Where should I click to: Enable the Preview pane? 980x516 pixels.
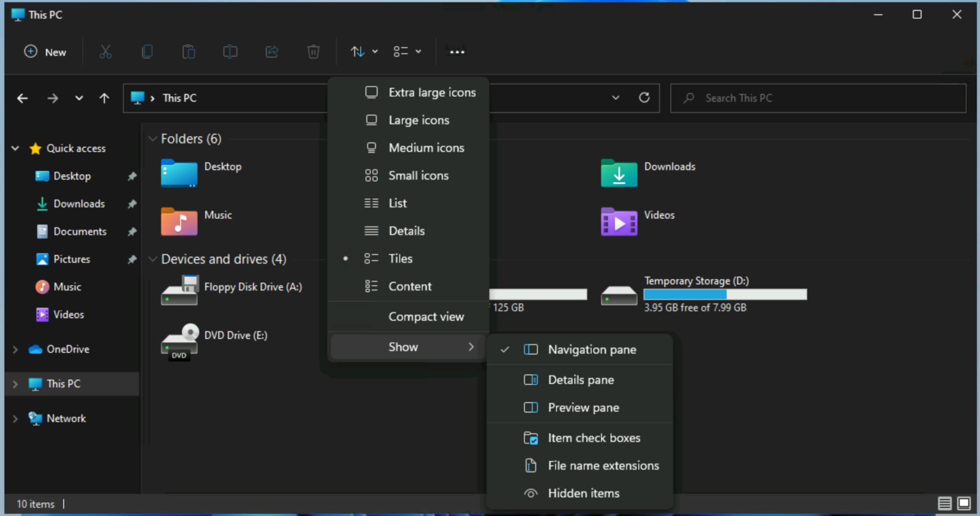pos(580,408)
